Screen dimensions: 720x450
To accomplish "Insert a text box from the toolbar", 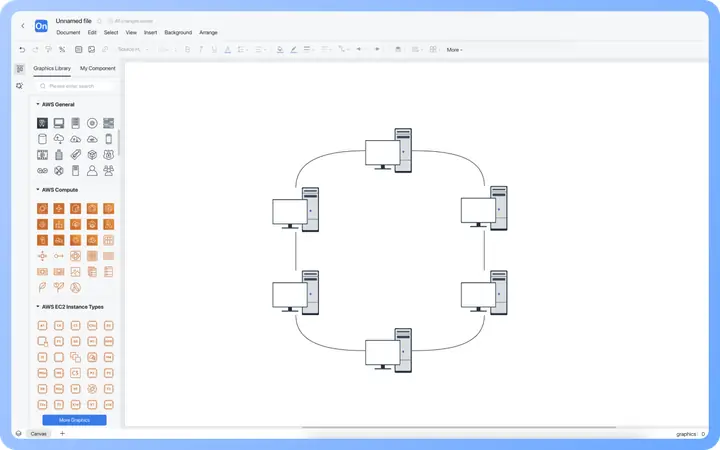I will click(79, 50).
